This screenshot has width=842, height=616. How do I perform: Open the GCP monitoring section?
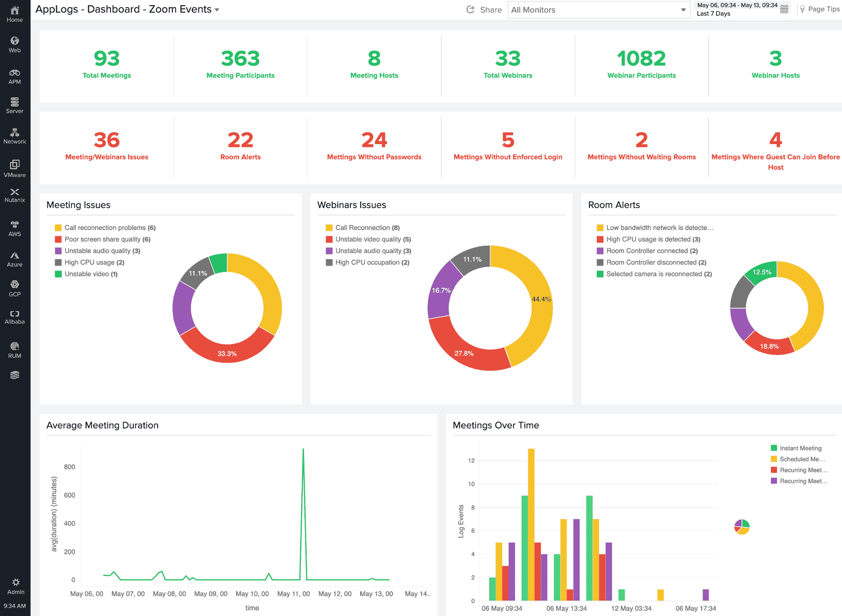[x=15, y=288]
